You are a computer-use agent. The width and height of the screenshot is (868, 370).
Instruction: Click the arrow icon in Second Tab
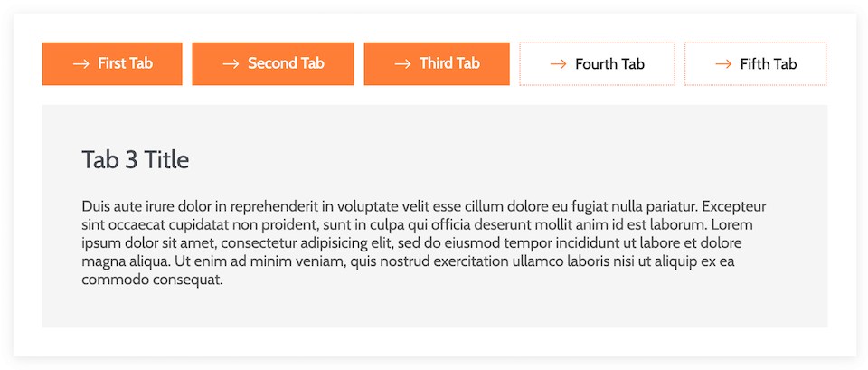point(231,63)
